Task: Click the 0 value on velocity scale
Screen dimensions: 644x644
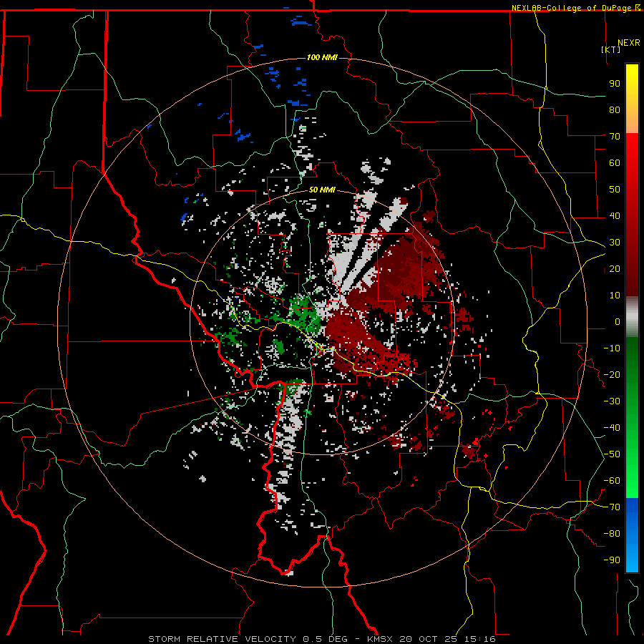Action: coord(618,322)
